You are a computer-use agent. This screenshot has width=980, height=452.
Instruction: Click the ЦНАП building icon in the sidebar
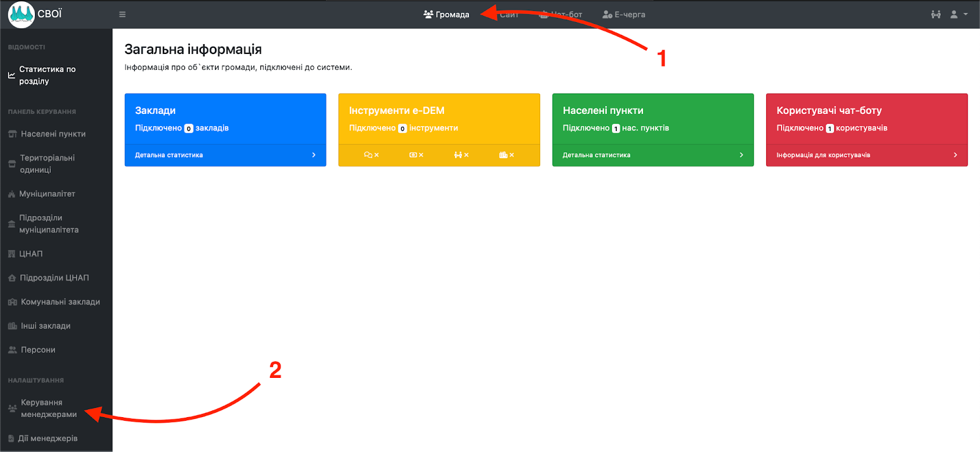tap(12, 254)
